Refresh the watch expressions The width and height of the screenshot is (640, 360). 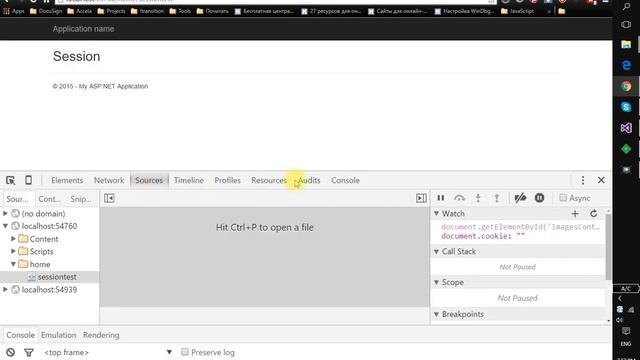594,213
